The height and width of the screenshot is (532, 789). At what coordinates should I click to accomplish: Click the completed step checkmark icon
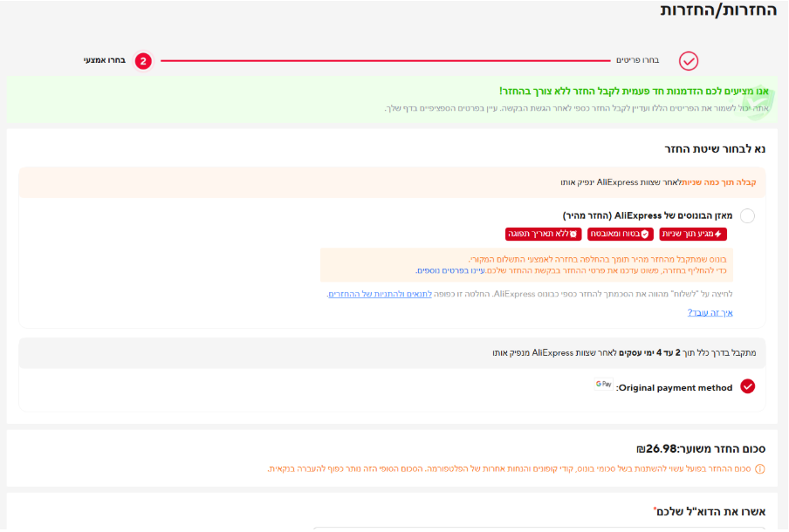(689, 61)
